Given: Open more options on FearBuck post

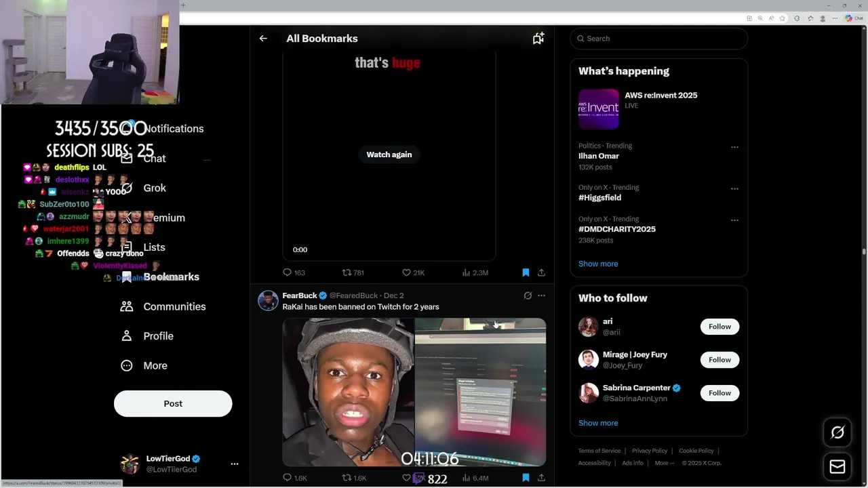Looking at the screenshot, I should click(541, 296).
